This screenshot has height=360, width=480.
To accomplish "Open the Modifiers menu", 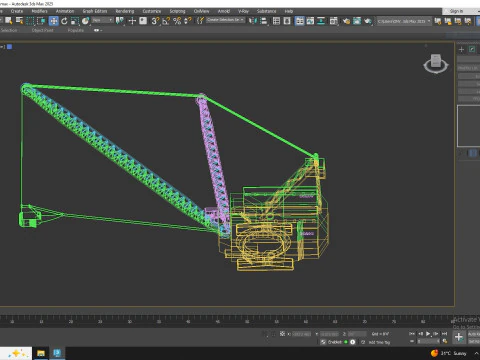I will tap(39, 11).
